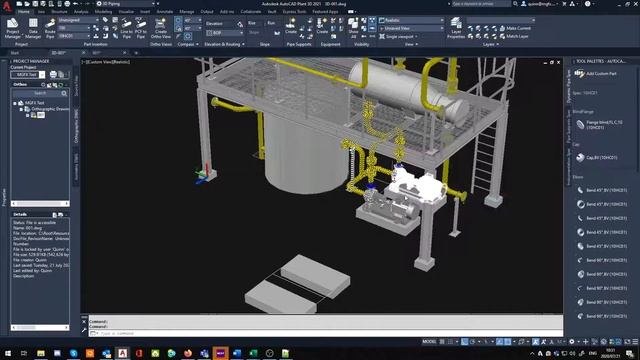The height and width of the screenshot is (360, 640).
Task: Open the BOP elevation justification dropdown
Action: pos(224,33)
